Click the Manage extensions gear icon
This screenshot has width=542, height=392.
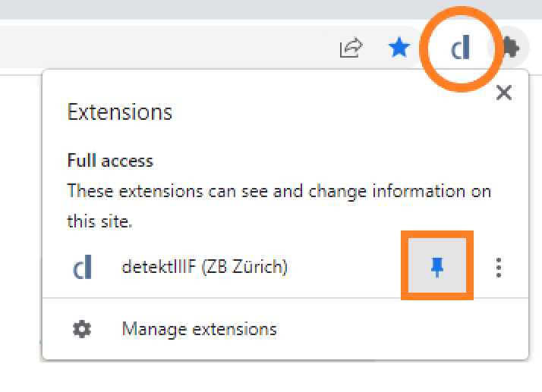[82, 329]
